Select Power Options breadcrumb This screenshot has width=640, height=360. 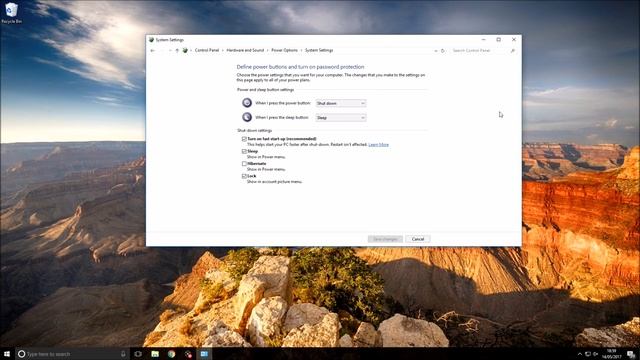tap(284, 50)
